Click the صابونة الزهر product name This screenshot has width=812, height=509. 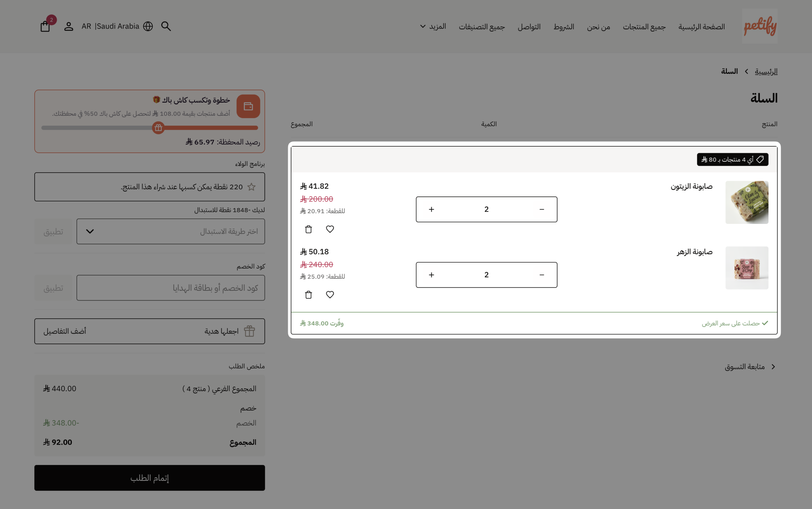tap(695, 252)
